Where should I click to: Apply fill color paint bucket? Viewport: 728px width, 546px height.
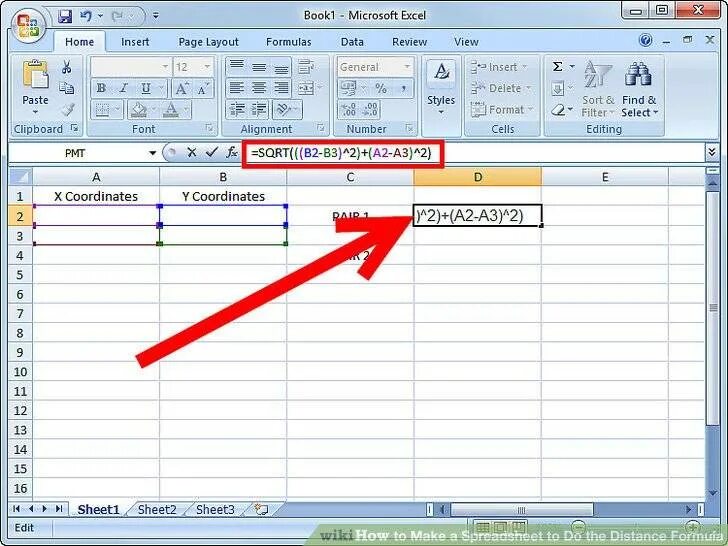[x=139, y=110]
